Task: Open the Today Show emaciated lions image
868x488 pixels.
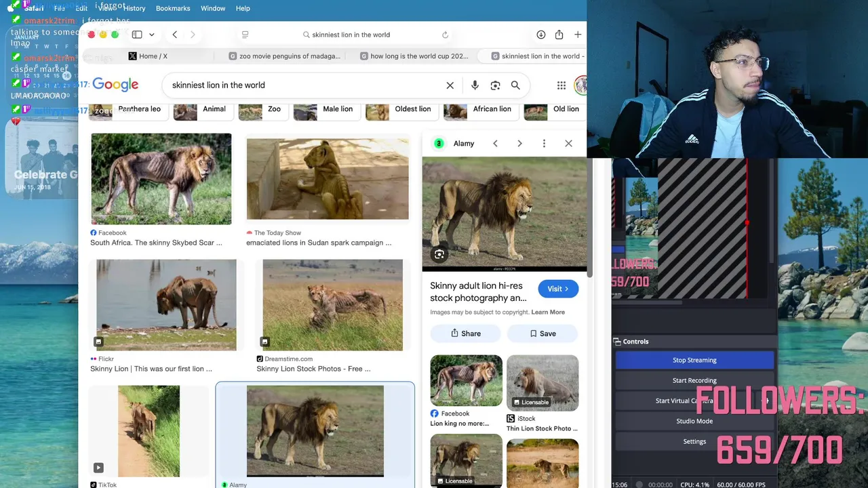Action: pos(328,179)
